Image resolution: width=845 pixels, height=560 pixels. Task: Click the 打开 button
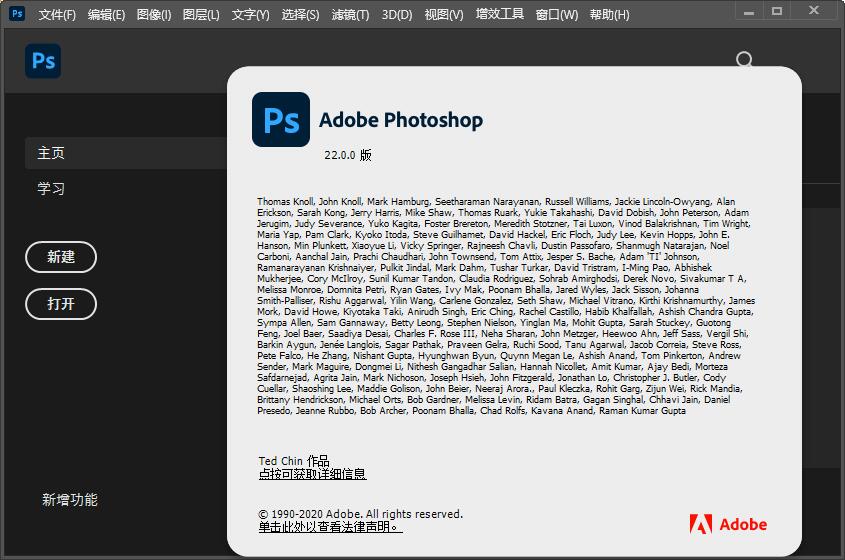point(61,304)
